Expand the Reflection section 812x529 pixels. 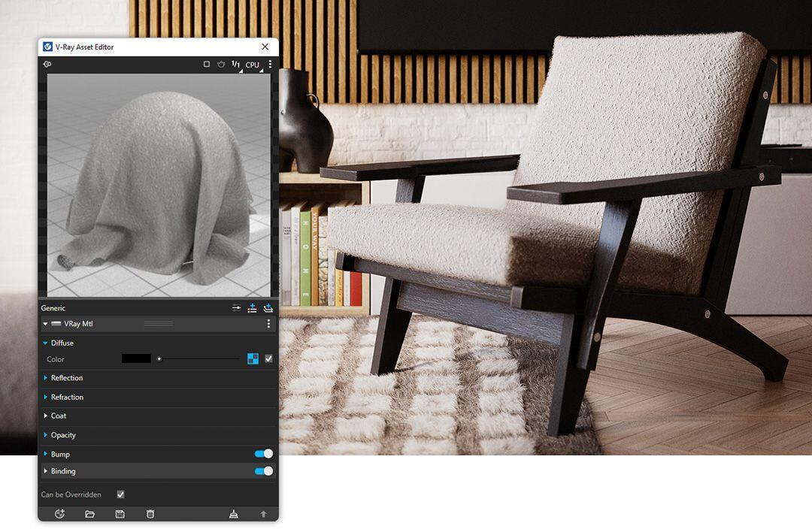tap(67, 378)
